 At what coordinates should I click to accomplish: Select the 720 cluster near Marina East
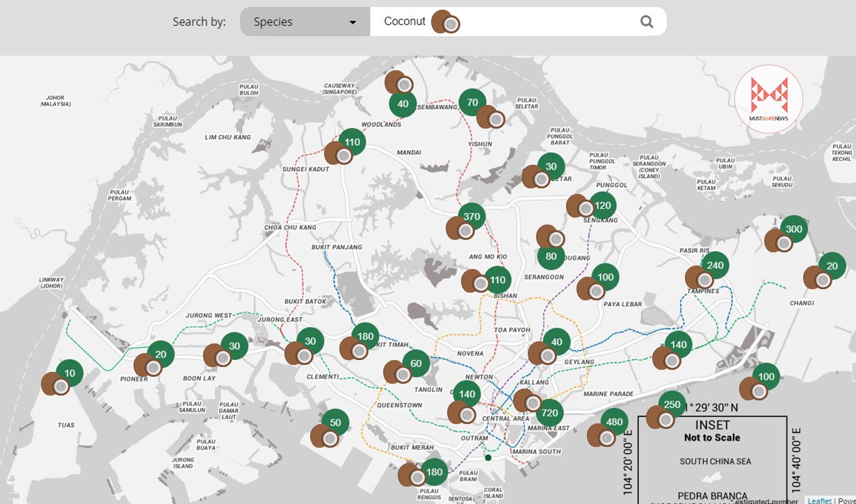point(549,413)
